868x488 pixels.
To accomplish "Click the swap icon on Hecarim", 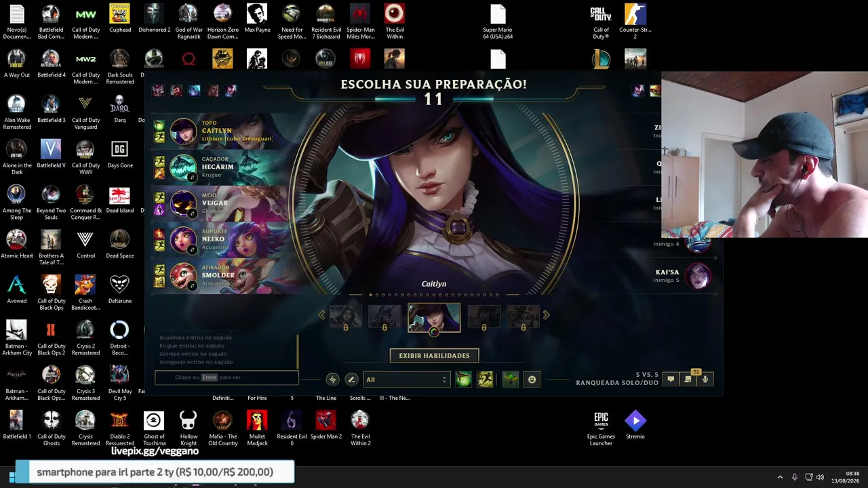I will point(193,177).
